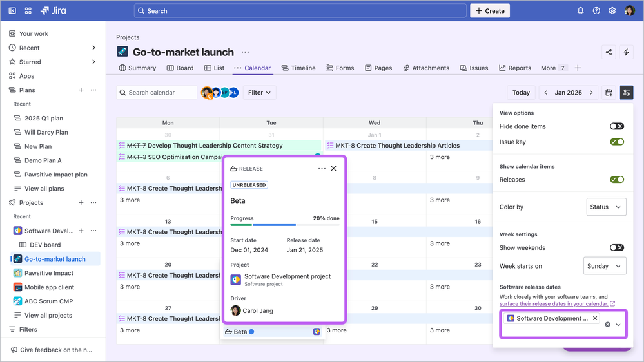The height and width of the screenshot is (362, 644).
Task: Add a new tab with plus icon
Action: coord(578,68)
